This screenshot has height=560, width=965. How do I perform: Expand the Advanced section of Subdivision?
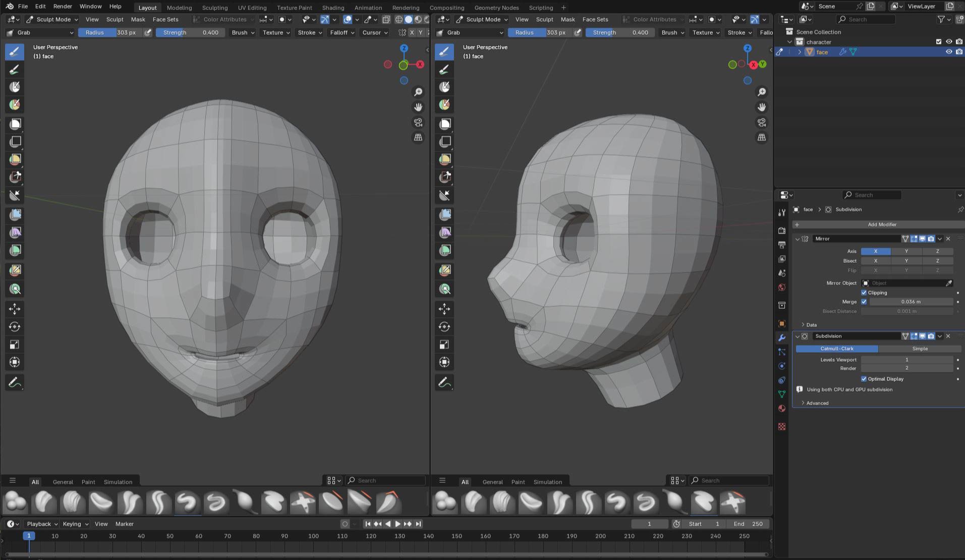point(817,403)
